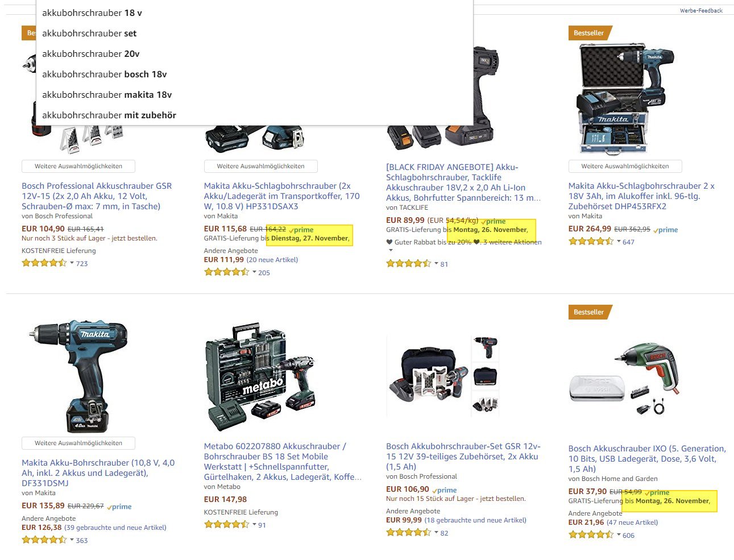The image size is (734, 560).
Task: Expand the Tacklife additional promotions arrow
Action: point(390,251)
